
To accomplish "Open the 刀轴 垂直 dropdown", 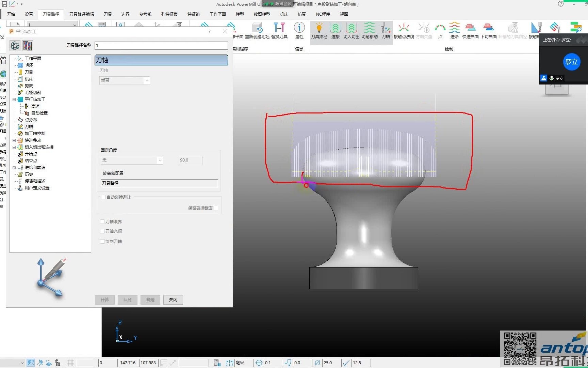I will tap(125, 80).
